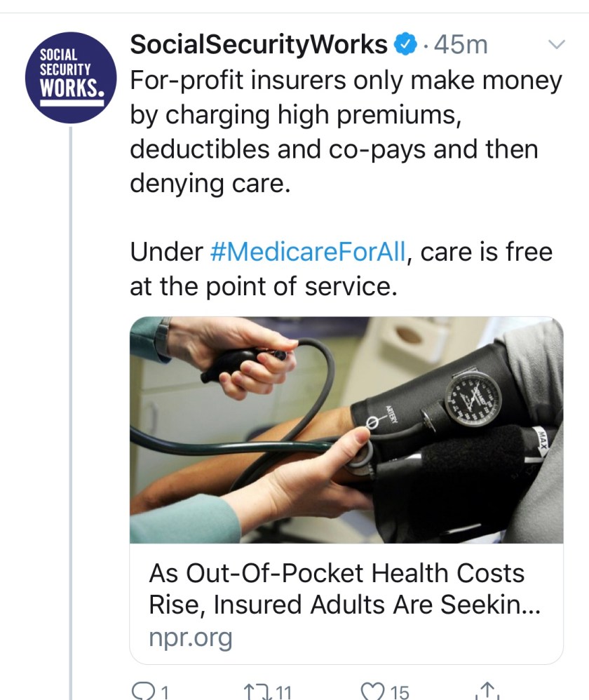
Task: Expand the tweet options chevron
Action: [x=555, y=46]
